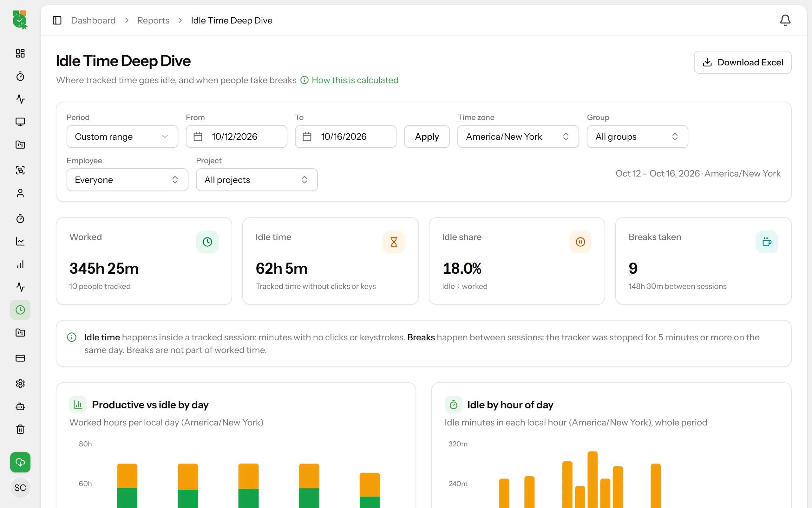This screenshot has height=508, width=812.
Task: Click the text 10 people tracked
Action: point(100,286)
